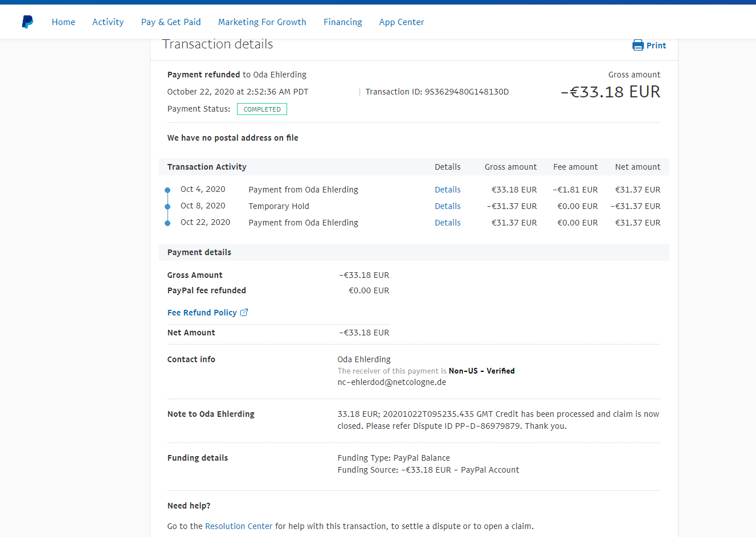Open Pay & Get Paid menu

pyautogui.click(x=171, y=22)
